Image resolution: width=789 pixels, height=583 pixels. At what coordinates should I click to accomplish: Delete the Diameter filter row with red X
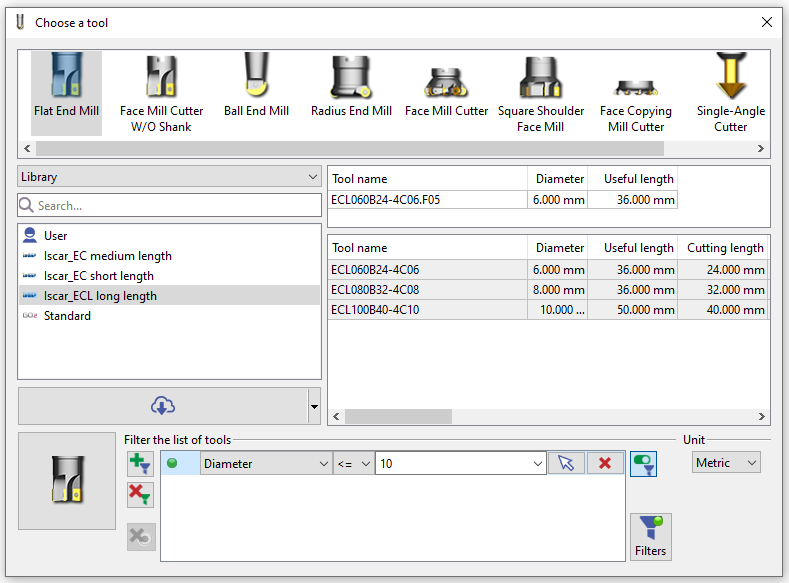[x=604, y=463]
